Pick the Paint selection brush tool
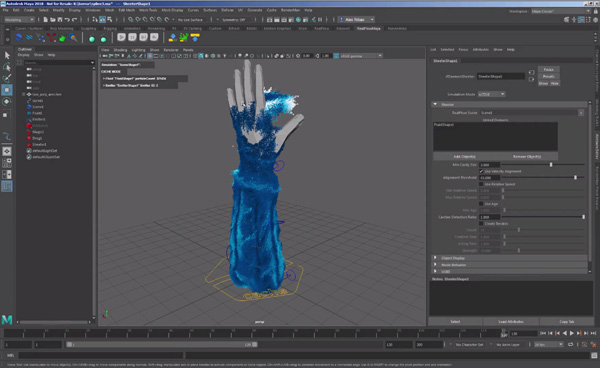This screenshot has width=600, height=368. [x=7, y=78]
